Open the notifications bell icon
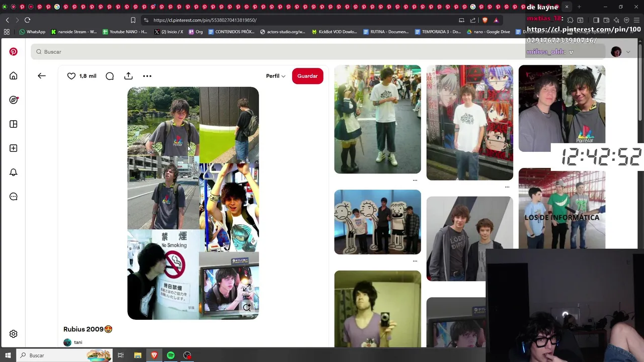The height and width of the screenshot is (362, 644). (14, 172)
